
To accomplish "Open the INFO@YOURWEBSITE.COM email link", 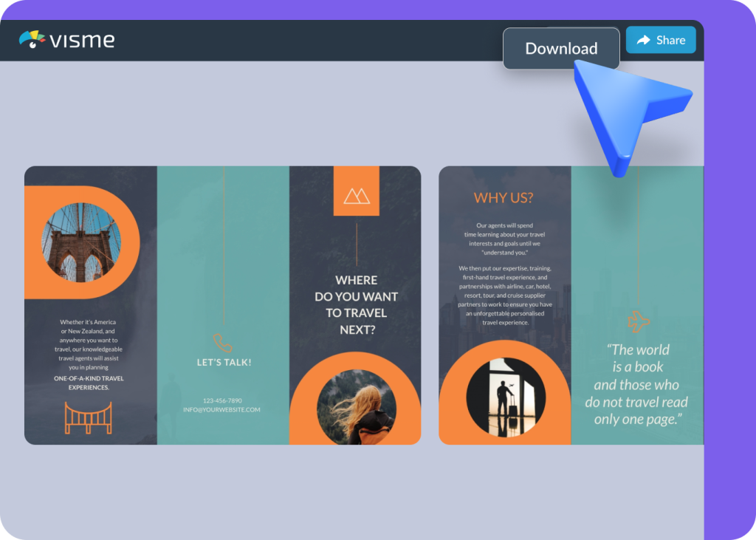I will tap(223, 409).
